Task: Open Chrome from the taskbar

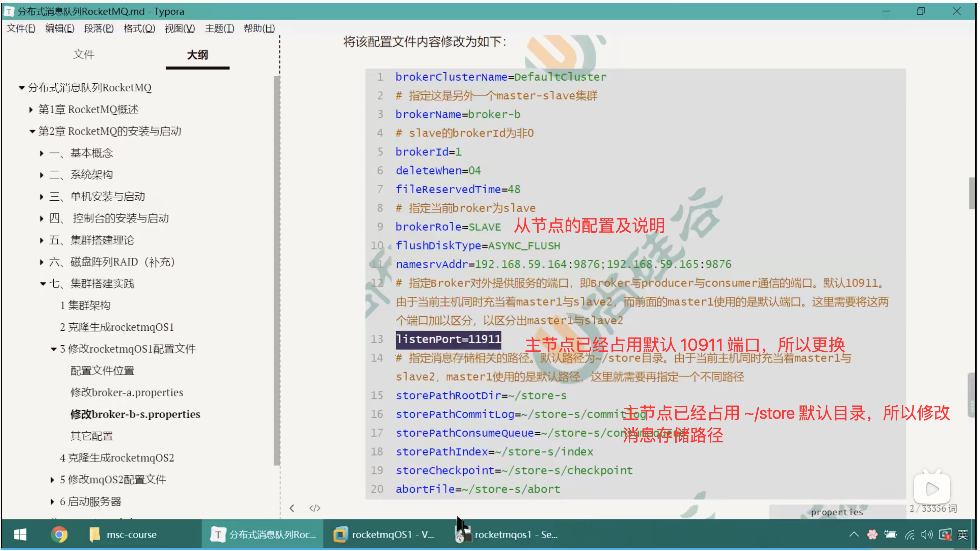Action: [59, 534]
